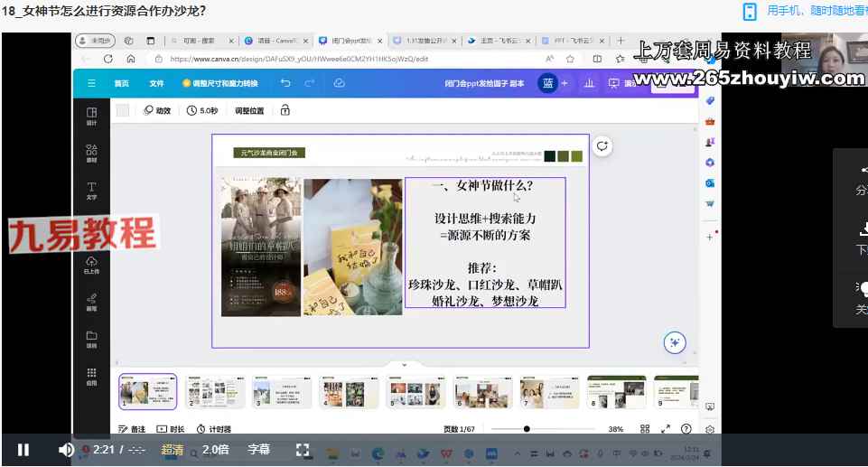The height and width of the screenshot is (467, 868).
Task: Open the 2.0倍 playback speed menu
Action: [x=215, y=450]
